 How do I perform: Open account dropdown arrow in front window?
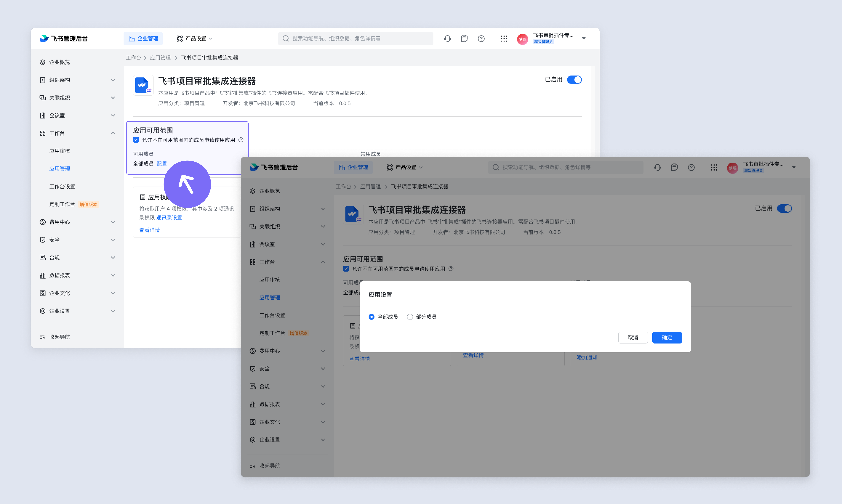coord(794,167)
